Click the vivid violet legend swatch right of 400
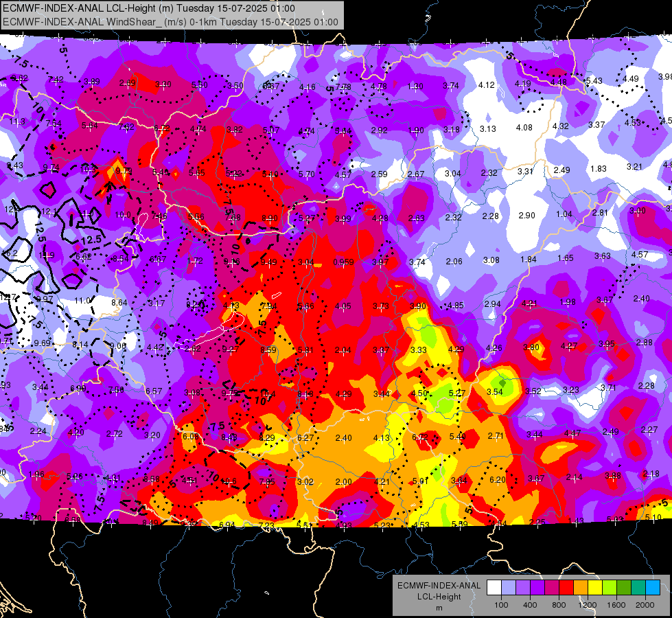Screen dimensions: 672x618 [x=537, y=588]
